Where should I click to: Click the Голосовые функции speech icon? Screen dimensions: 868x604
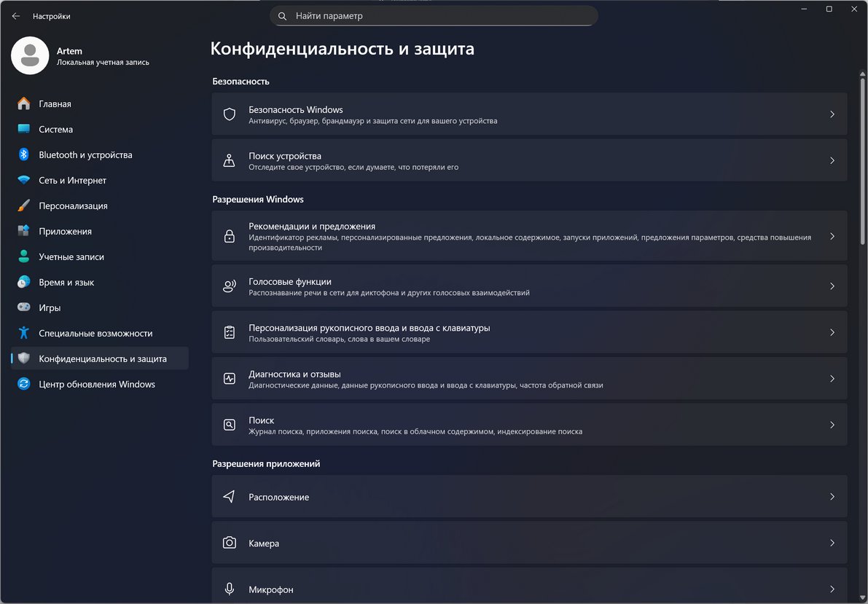pos(230,286)
